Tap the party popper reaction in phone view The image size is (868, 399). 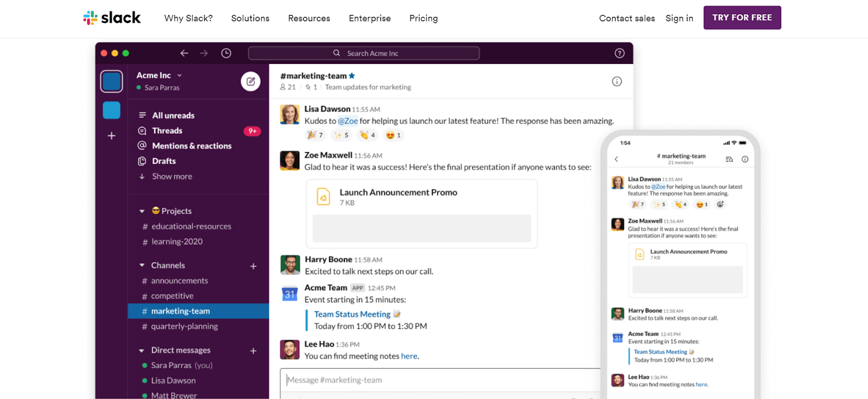(x=638, y=204)
